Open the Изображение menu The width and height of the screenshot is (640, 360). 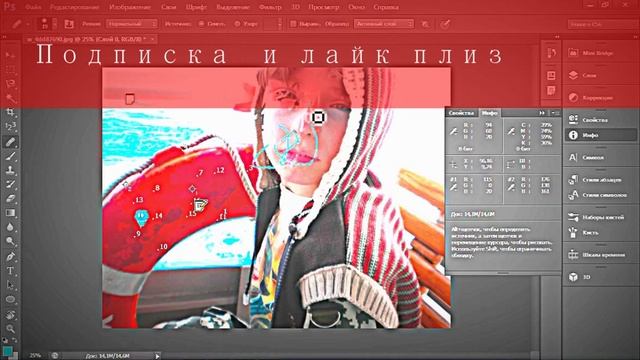[130, 7]
